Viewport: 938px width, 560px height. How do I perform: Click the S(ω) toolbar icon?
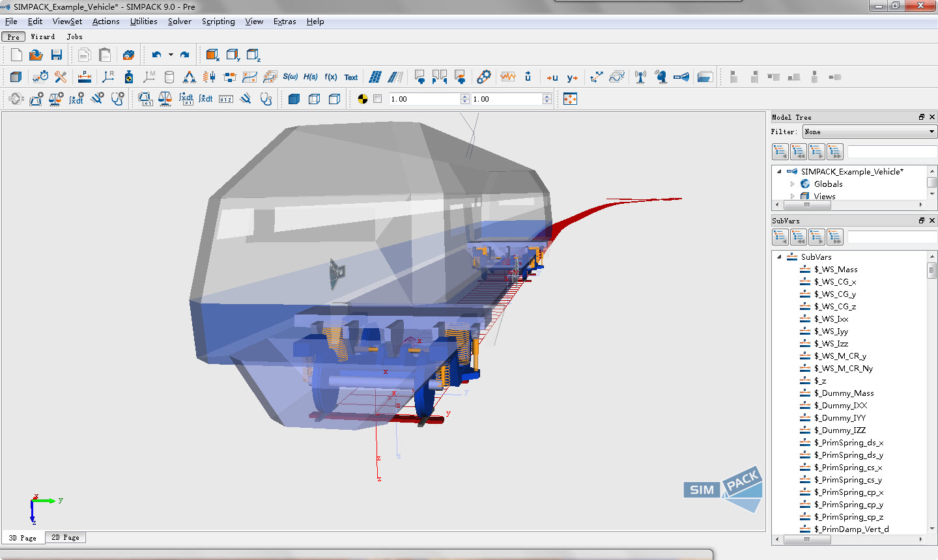[290, 77]
